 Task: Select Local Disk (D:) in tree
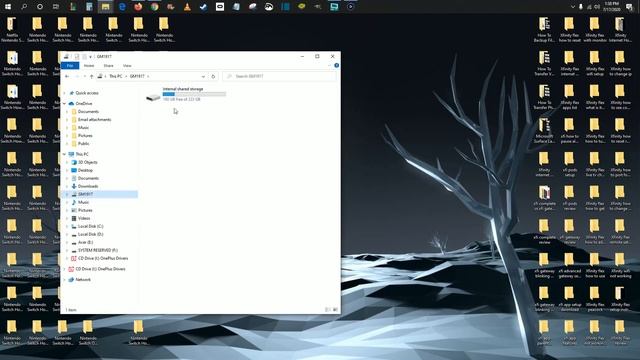[x=90, y=234]
